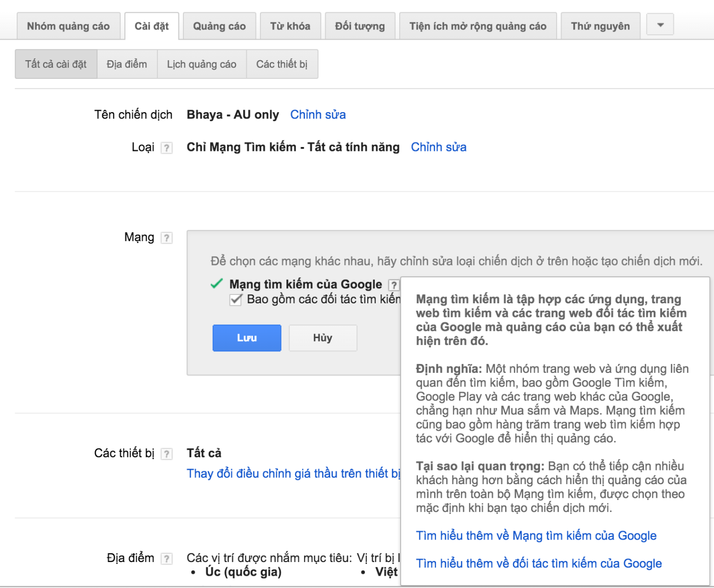This screenshot has width=714, height=588.
Task: Open Tiện ích mở rộng quảng cáo
Action: coord(478,25)
